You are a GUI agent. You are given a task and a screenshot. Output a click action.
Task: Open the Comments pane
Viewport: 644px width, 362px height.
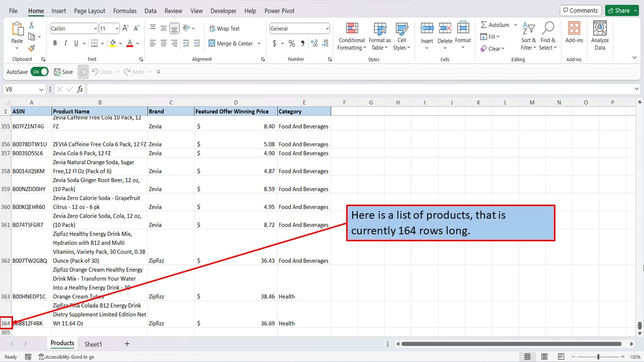[x=580, y=11]
